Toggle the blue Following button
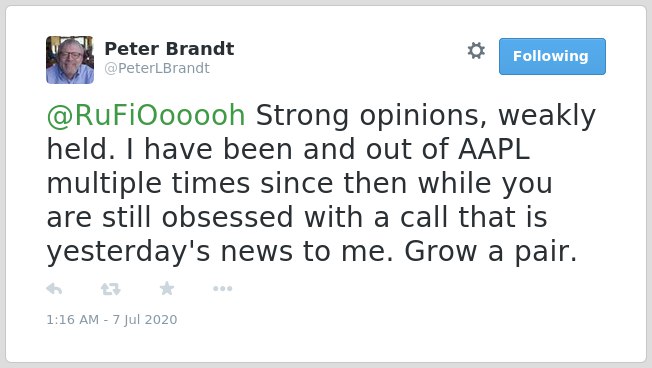 pyautogui.click(x=552, y=57)
